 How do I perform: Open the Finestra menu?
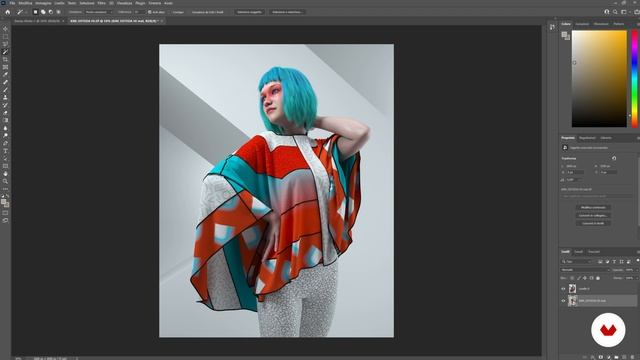[155, 3]
